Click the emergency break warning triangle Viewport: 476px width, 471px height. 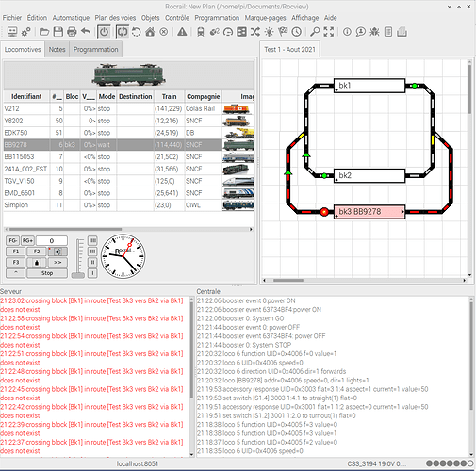pyautogui.click(x=182, y=32)
